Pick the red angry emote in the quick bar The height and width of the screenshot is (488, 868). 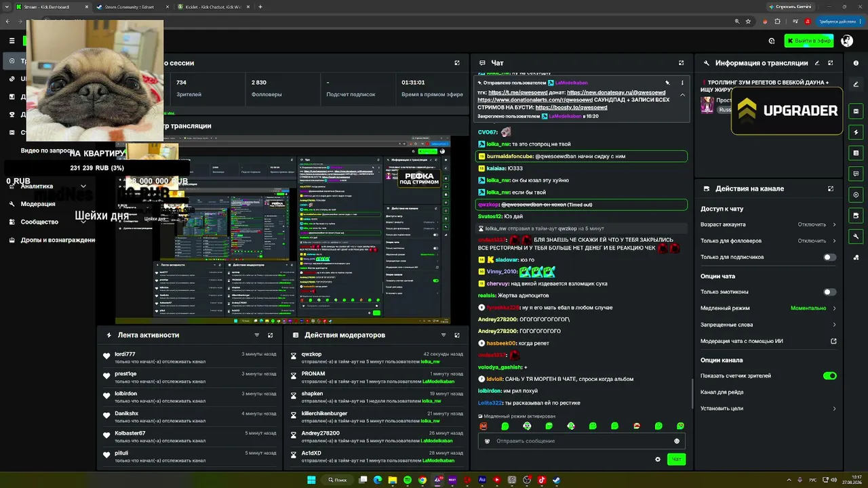click(x=484, y=426)
